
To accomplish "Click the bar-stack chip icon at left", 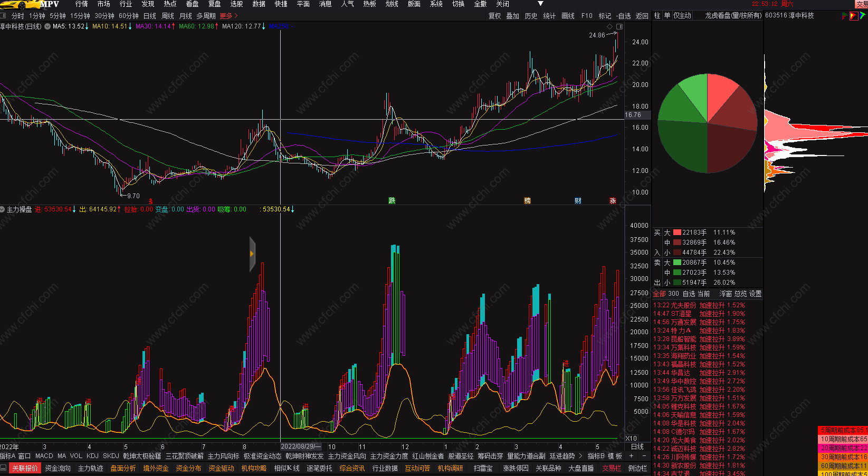I will pyautogui.click(x=844, y=16).
